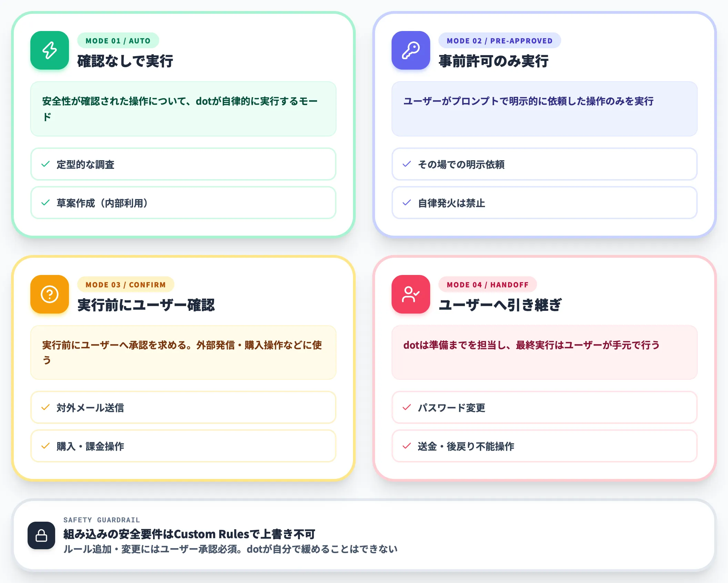Click the title 組み込みの安全要件はCustom Rulesで上書き不可
Image resolution: width=728 pixels, height=583 pixels.
189,534
